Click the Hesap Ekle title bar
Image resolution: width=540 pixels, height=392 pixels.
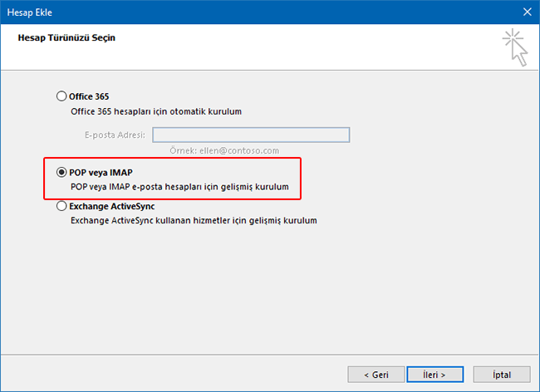coord(249,12)
